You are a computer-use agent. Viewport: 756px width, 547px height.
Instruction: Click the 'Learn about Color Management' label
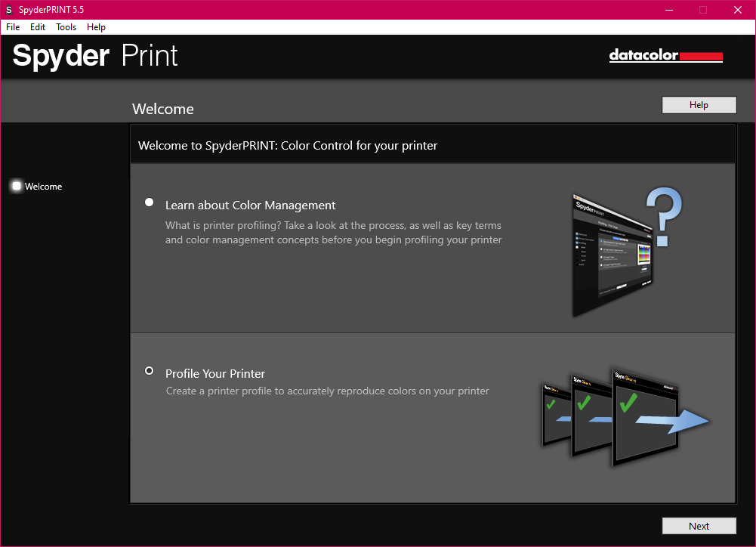coord(250,206)
